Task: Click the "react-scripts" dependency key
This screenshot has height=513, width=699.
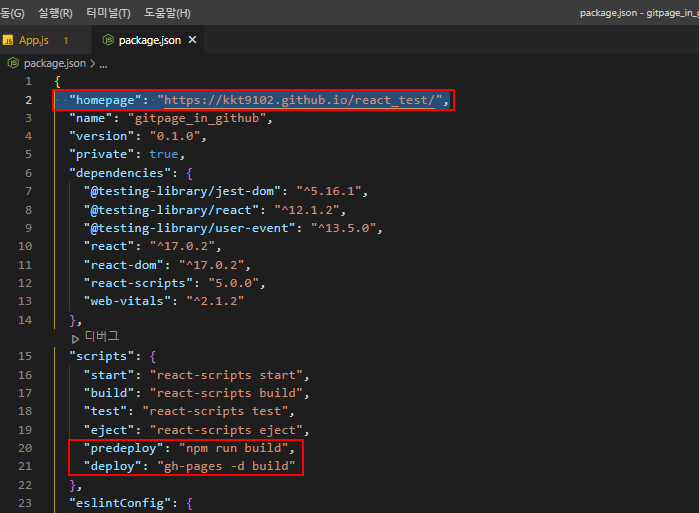Action: (x=138, y=283)
